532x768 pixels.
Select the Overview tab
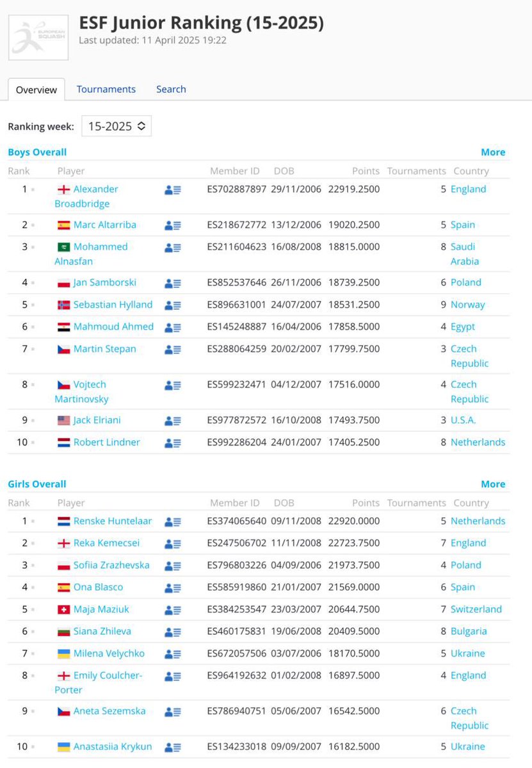(36, 90)
